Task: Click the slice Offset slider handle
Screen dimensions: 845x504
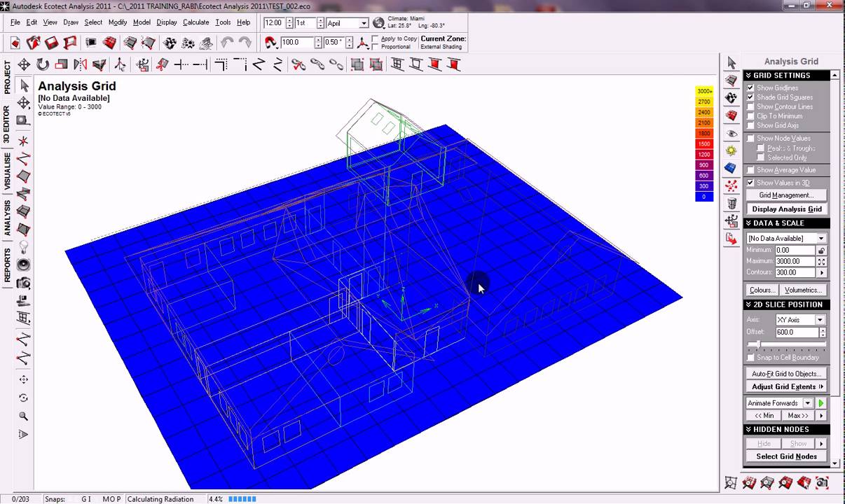Action: click(x=757, y=344)
